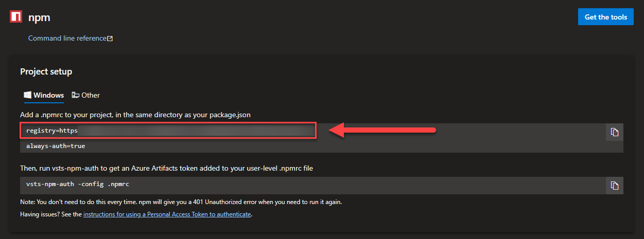
Task: Click the red npm logo icon
Action: pos(16,16)
